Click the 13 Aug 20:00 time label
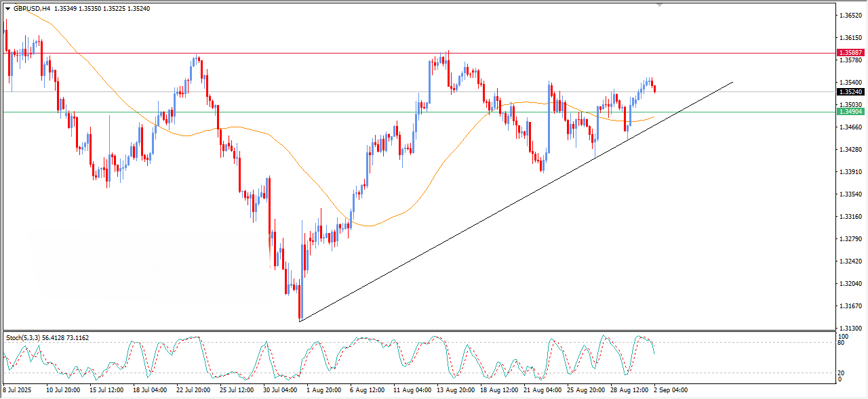 454,390
